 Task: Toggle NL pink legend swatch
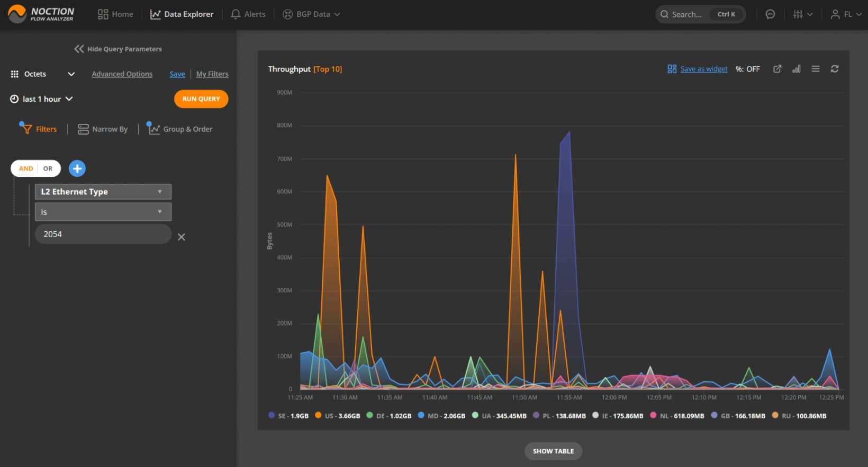tap(653, 415)
